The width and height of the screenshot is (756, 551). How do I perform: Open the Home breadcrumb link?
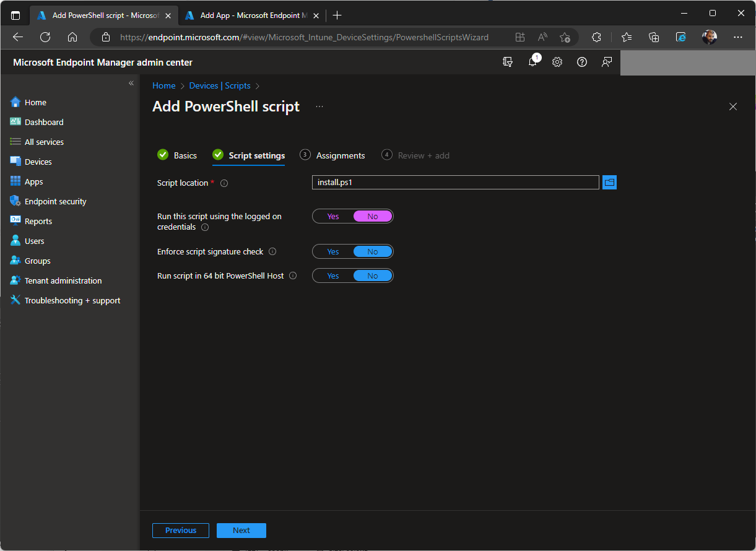coord(164,86)
